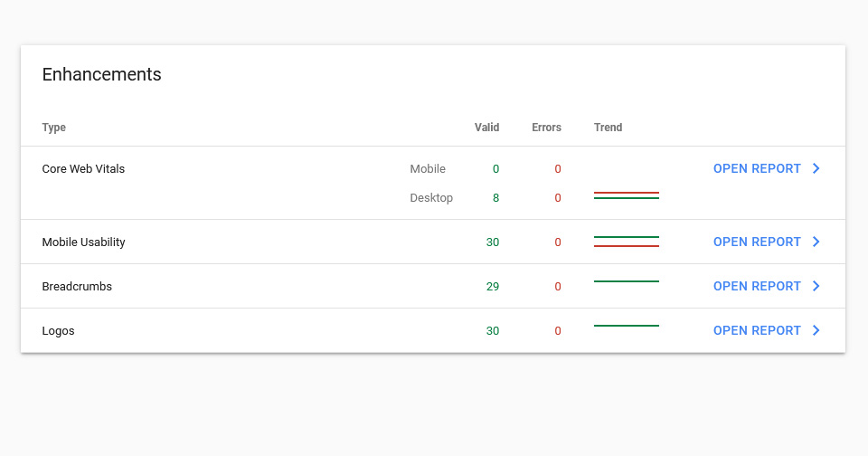
Task: Click the Mobile Usability errors count 0
Action: click(x=558, y=242)
